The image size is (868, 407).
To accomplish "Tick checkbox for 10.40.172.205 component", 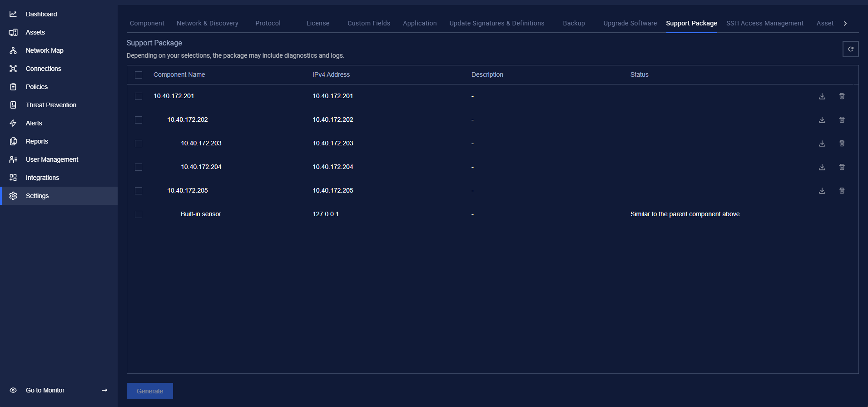I will click(139, 191).
